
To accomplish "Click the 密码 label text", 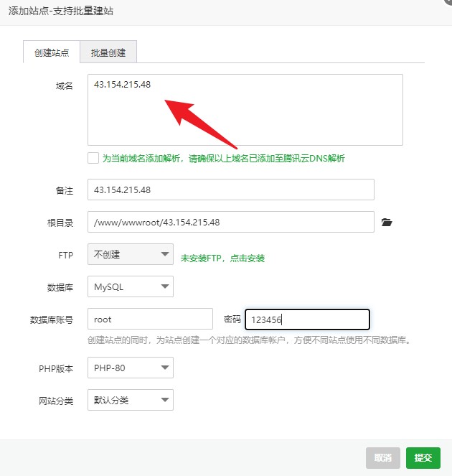I will tap(232, 319).
